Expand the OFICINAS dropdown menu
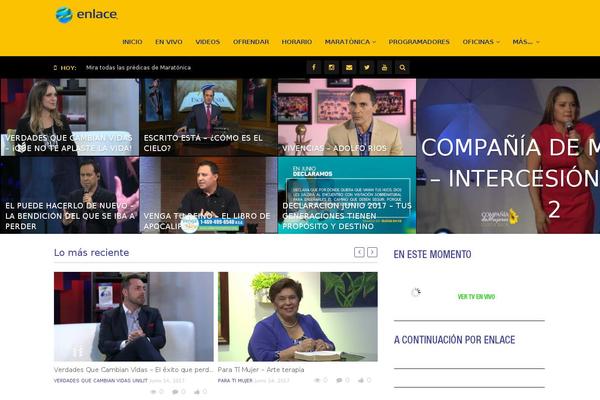The height and width of the screenshot is (400, 600). tap(481, 42)
